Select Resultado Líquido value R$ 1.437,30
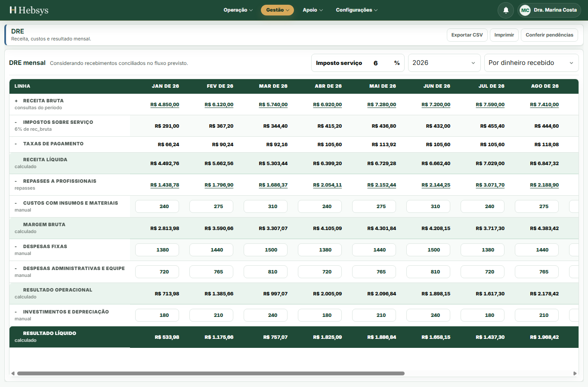Screen dimensions: 588x387 [490, 337]
